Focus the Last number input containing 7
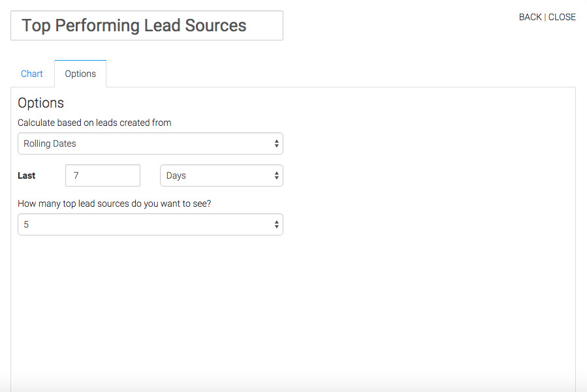This screenshot has width=587, height=392. pyautogui.click(x=103, y=175)
